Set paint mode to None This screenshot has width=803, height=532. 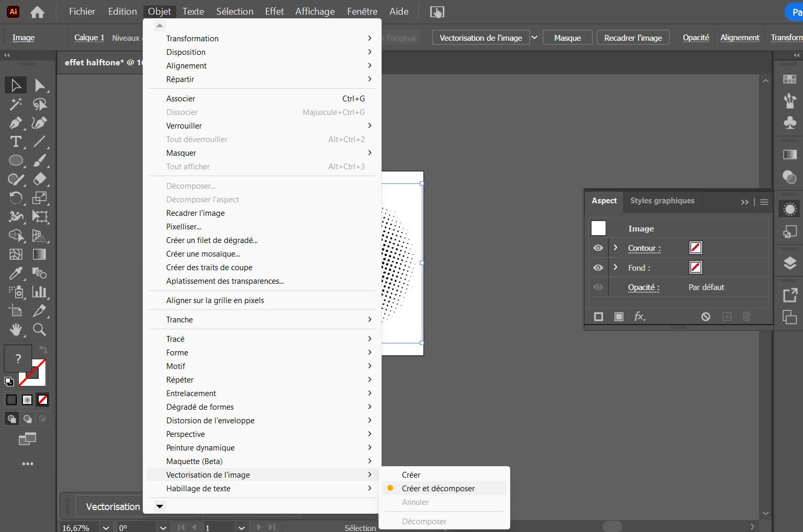pos(43,400)
